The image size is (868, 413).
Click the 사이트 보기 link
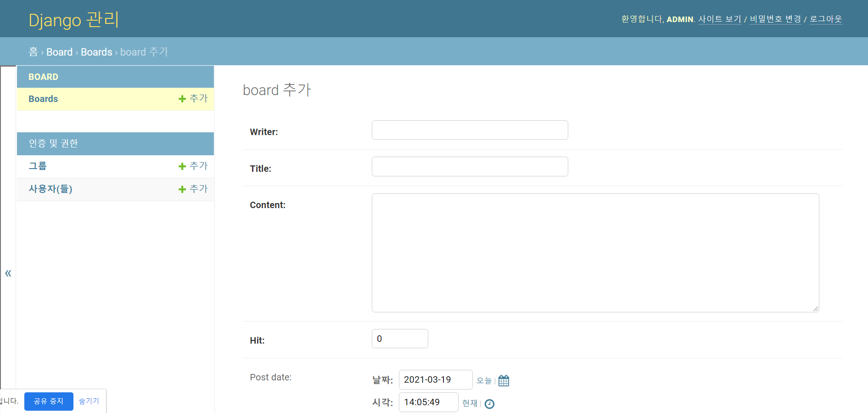click(x=720, y=19)
